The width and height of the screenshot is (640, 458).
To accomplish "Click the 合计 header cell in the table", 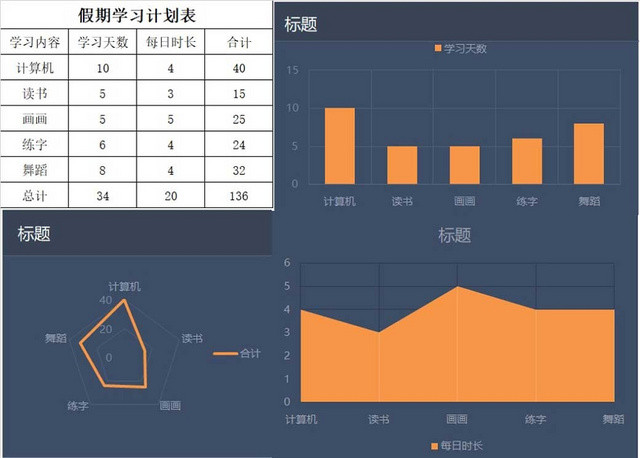I will 239,42.
